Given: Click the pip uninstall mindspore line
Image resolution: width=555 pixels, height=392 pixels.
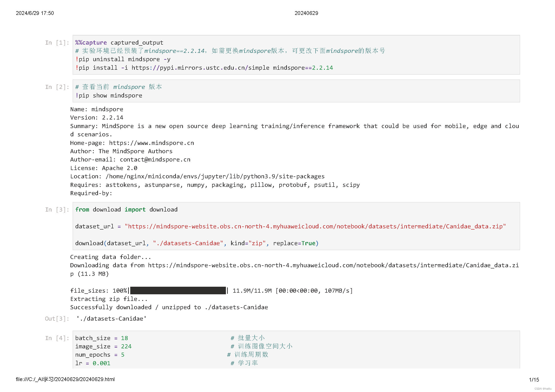Looking at the screenshot, I should [x=123, y=60].
